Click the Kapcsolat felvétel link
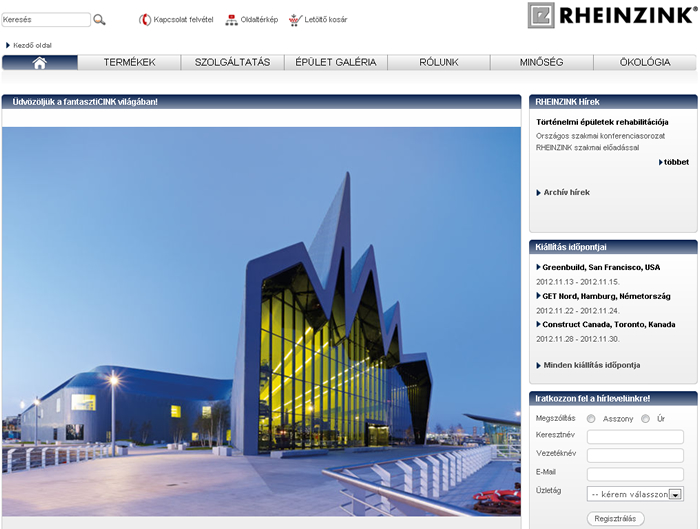 [183, 20]
